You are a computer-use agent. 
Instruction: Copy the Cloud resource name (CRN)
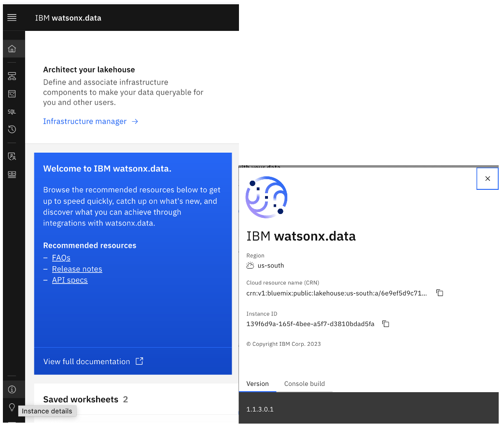[x=439, y=293]
